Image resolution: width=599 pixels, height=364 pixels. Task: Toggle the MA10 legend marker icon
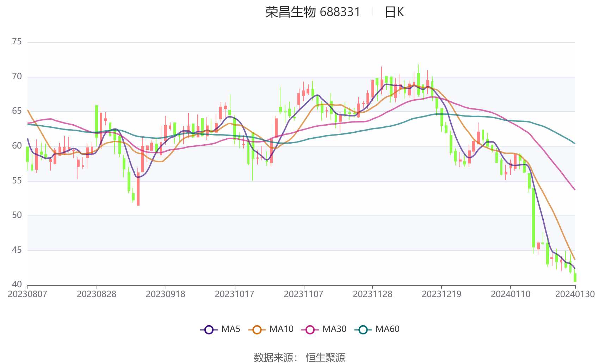point(257,330)
